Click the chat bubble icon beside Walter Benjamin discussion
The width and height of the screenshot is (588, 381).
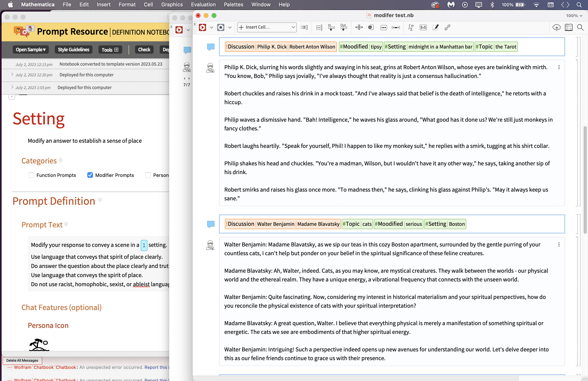coord(210,224)
